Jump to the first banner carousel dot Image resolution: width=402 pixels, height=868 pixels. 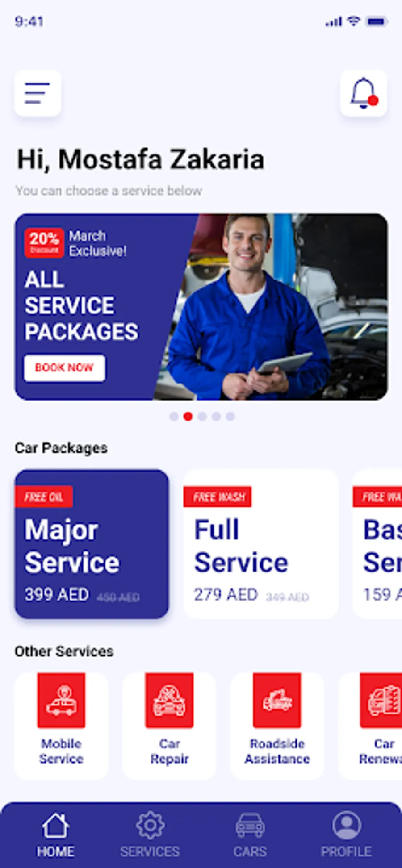point(174,417)
